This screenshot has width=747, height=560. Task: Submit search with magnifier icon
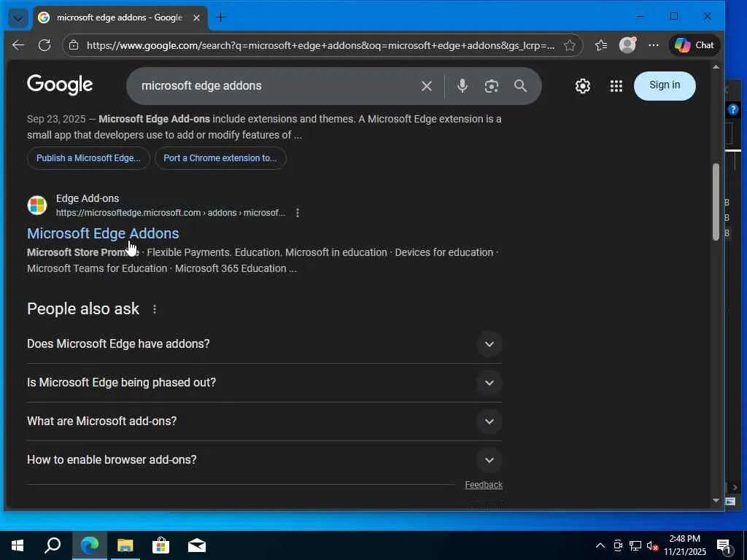[x=520, y=86]
